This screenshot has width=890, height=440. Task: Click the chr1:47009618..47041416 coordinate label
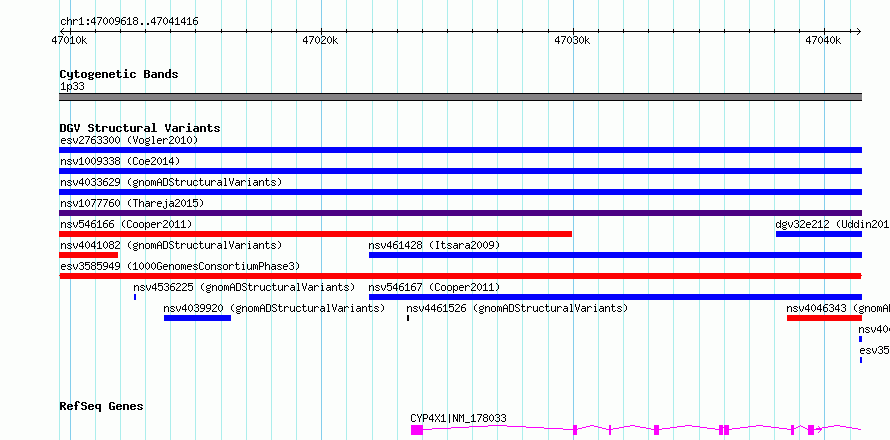click(129, 22)
